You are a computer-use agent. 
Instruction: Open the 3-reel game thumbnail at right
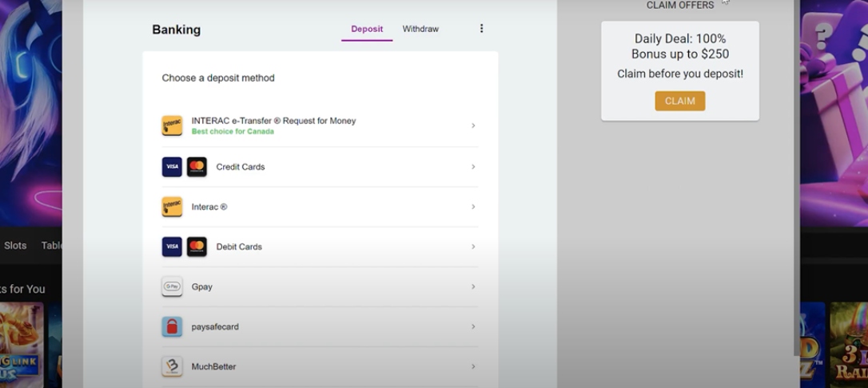click(849, 345)
